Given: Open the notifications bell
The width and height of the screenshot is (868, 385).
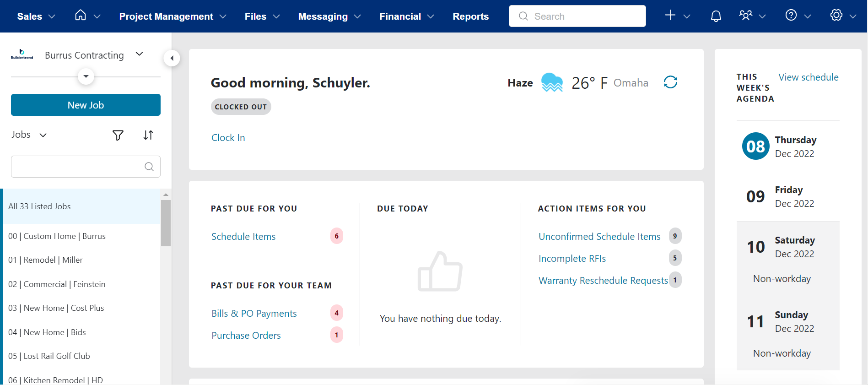Looking at the screenshot, I should pyautogui.click(x=716, y=16).
